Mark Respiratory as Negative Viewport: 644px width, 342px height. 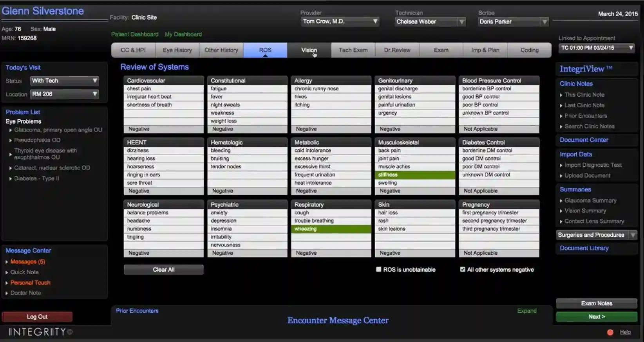pyautogui.click(x=331, y=253)
